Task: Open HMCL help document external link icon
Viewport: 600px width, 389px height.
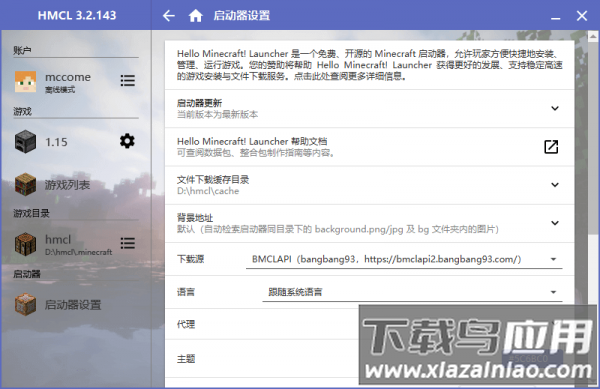Action: tap(551, 146)
